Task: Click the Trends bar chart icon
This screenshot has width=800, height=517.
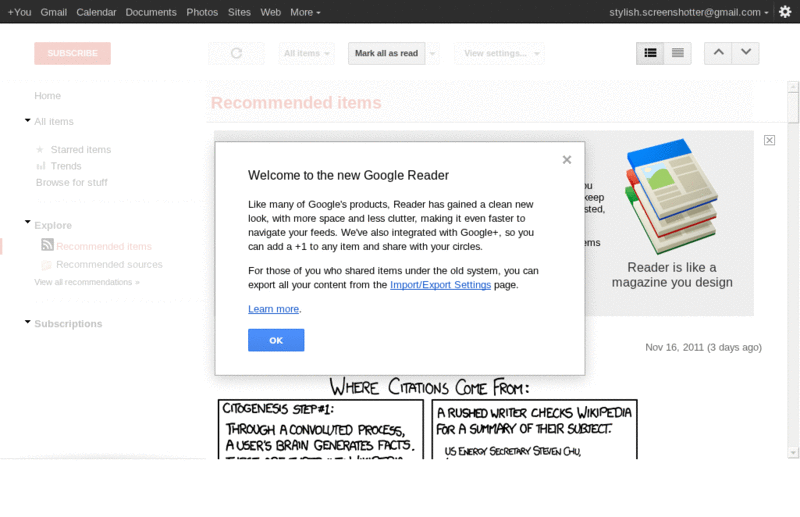Action: click(x=41, y=166)
